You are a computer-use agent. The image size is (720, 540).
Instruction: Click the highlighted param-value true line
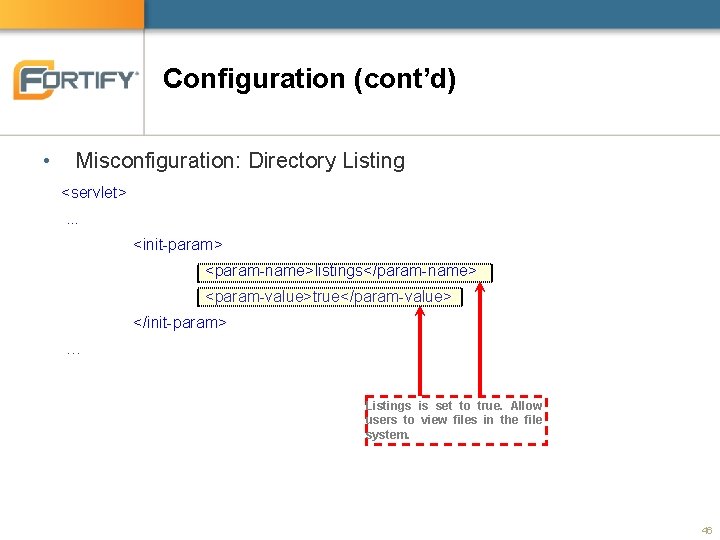pyautogui.click(x=330, y=297)
